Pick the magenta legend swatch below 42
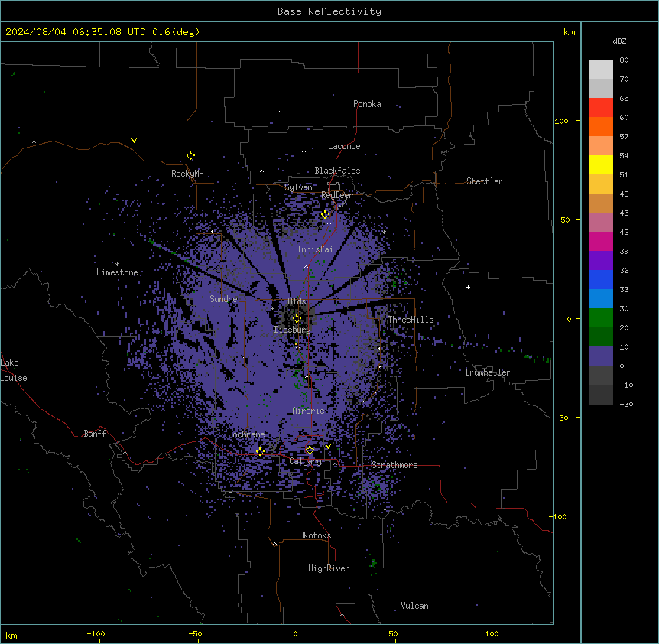Image resolution: width=659 pixels, height=644 pixels. coord(601,241)
